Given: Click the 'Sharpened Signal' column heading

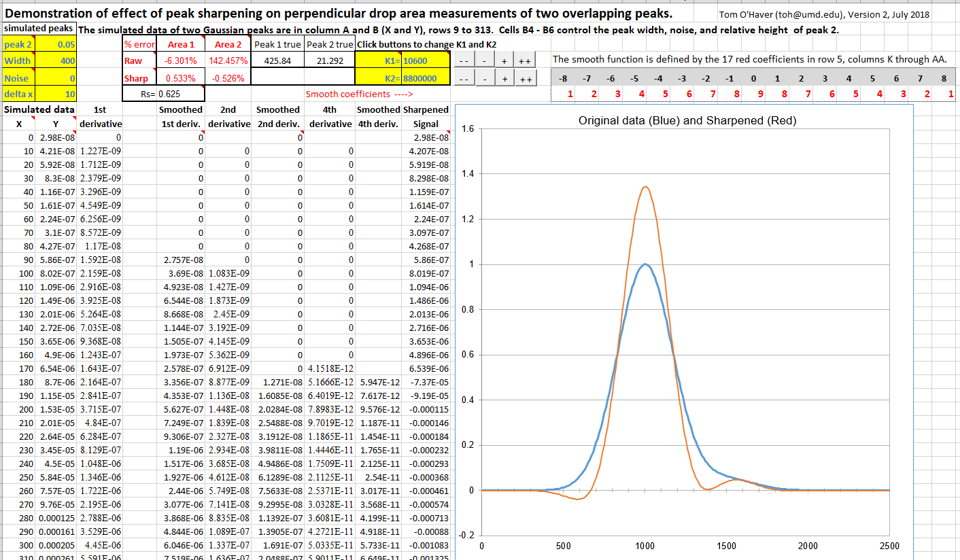Looking at the screenshot, I should 426,116.
